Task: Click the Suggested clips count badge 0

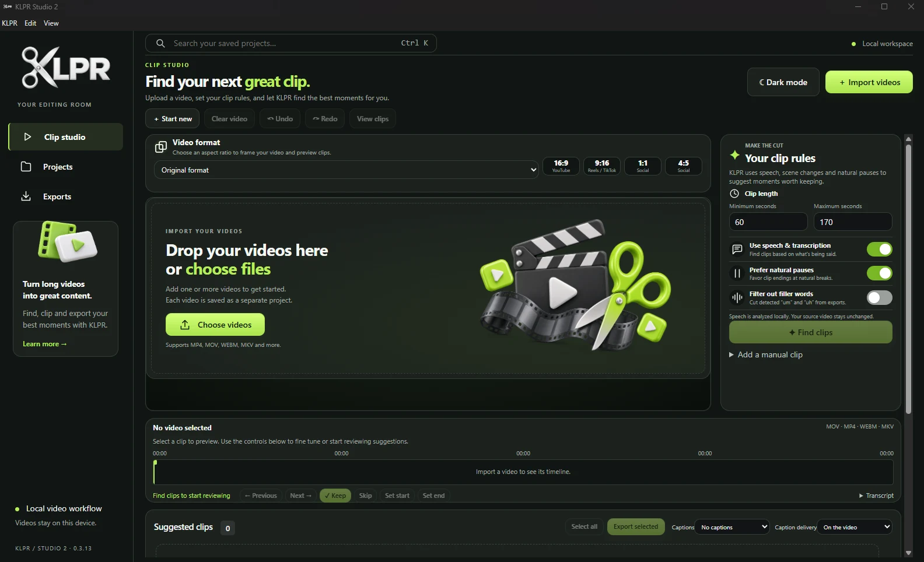Action: pyautogui.click(x=228, y=528)
